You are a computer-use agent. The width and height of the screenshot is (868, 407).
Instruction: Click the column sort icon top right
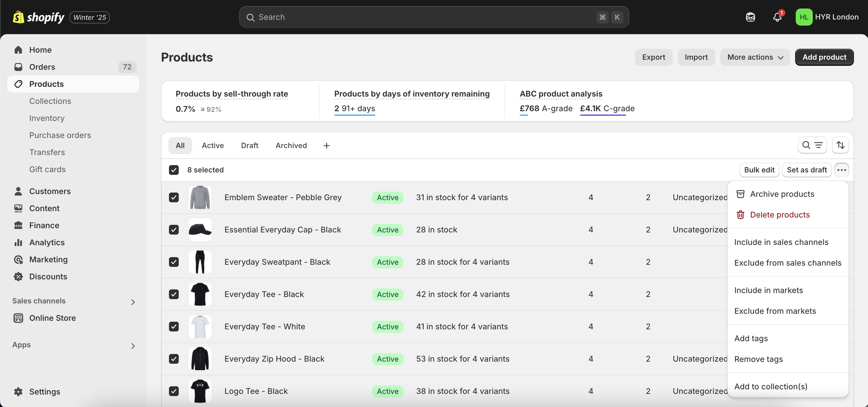coord(841,145)
